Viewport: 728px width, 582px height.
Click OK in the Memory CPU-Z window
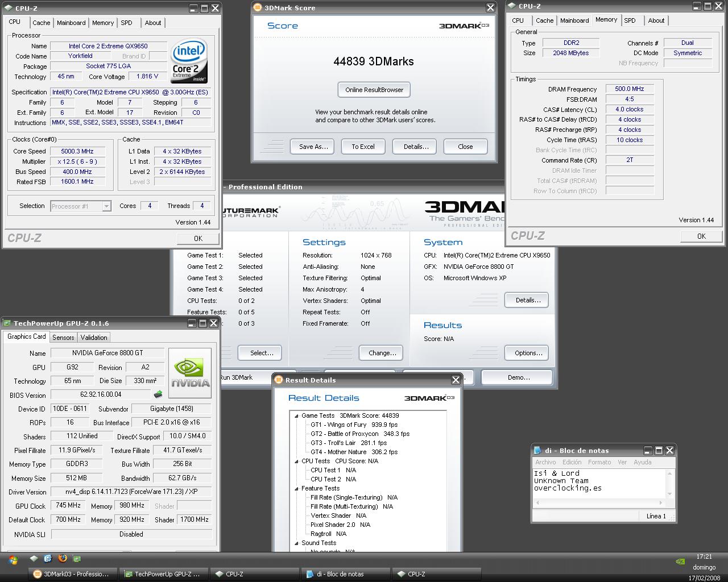[x=701, y=236]
